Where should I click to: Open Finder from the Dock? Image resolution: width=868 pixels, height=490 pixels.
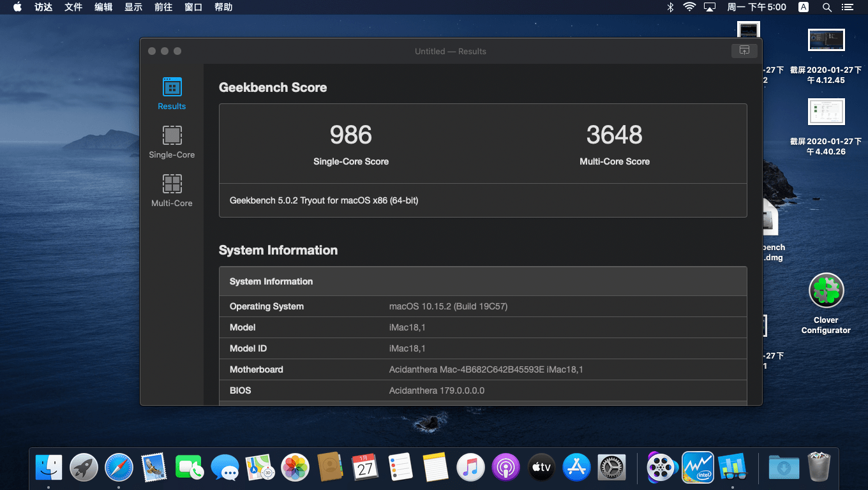[49, 468]
